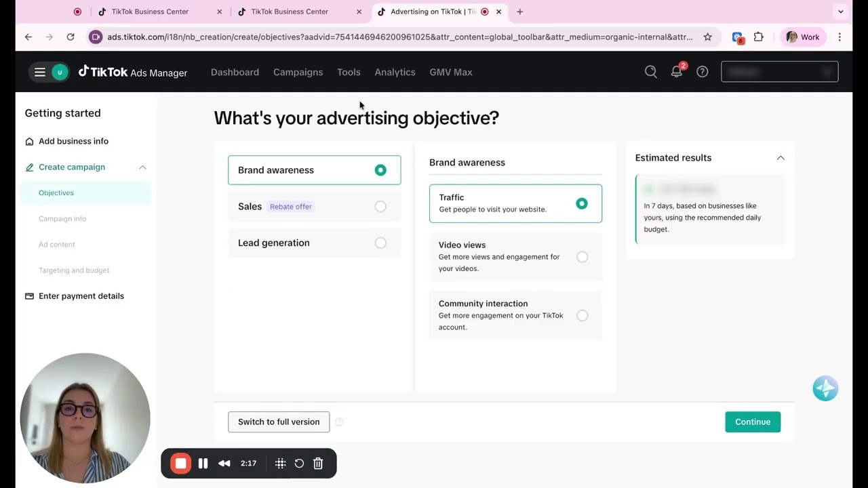Open the hamburger menu in Ads Manager
Image resolution: width=868 pixels, height=488 pixels.
click(40, 72)
